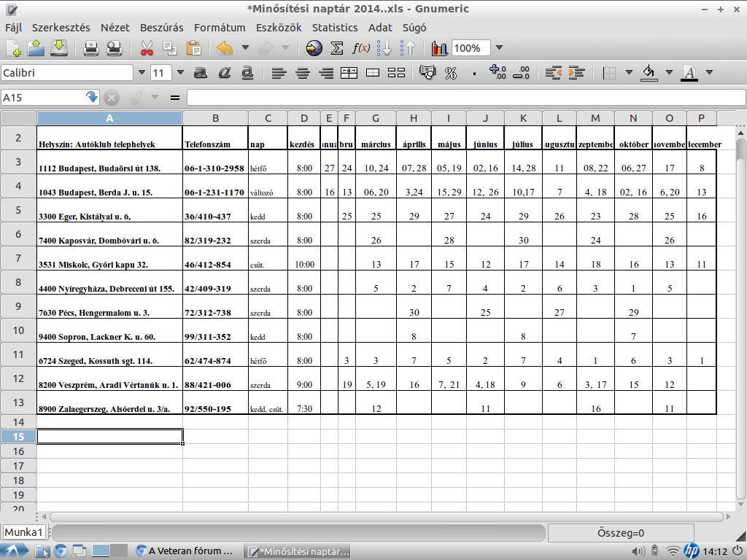Screen dimensions: 747x560
Task: Insert a chart using the chart icon
Action: click(439, 49)
